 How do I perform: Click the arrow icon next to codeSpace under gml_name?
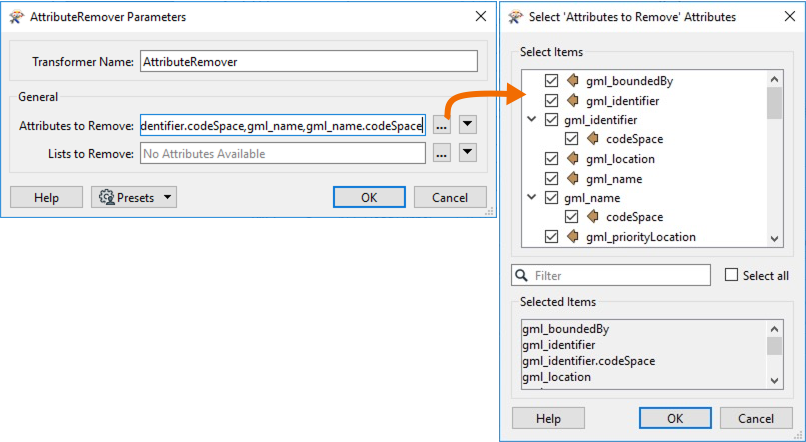coord(593,217)
